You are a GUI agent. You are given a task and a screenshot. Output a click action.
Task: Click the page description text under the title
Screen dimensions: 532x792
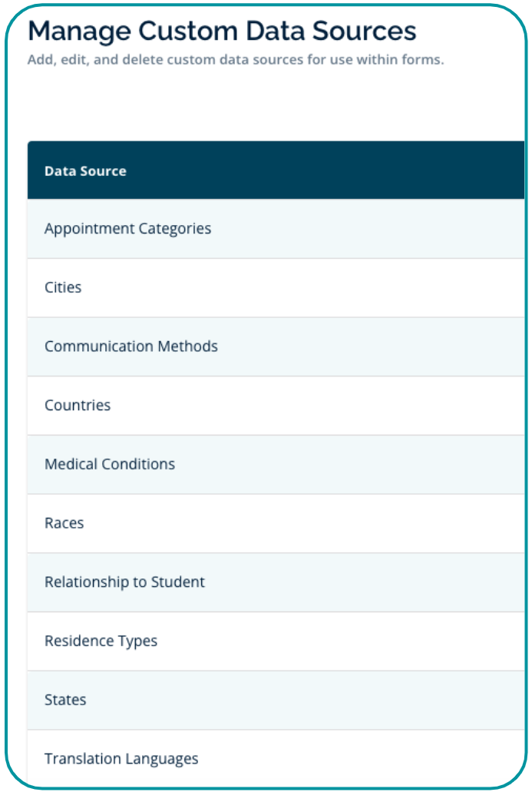236,60
